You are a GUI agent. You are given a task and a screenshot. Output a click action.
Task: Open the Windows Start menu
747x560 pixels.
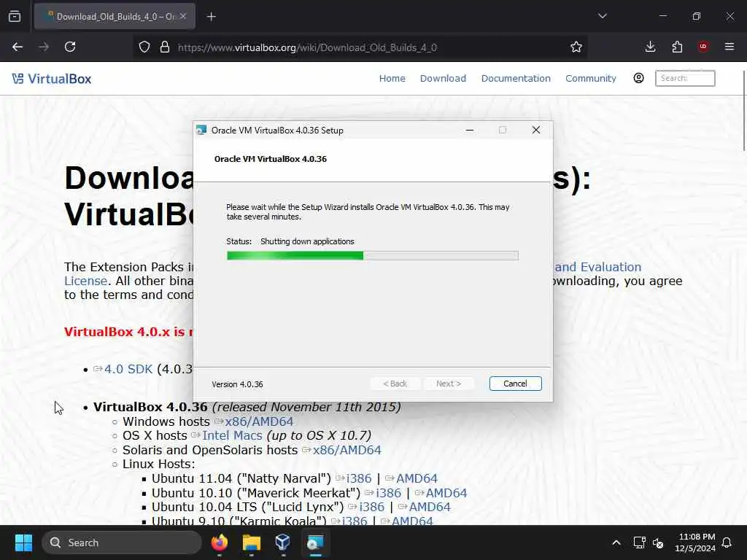(23, 542)
